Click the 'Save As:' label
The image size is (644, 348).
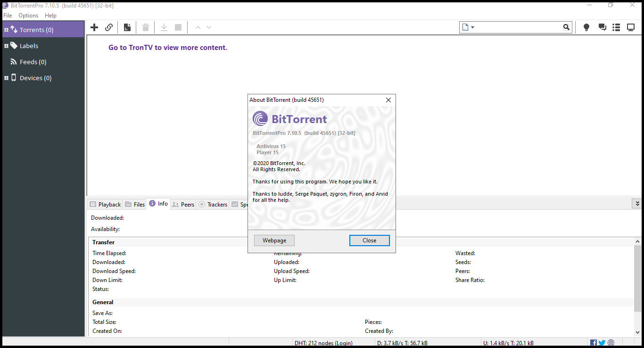click(x=102, y=313)
